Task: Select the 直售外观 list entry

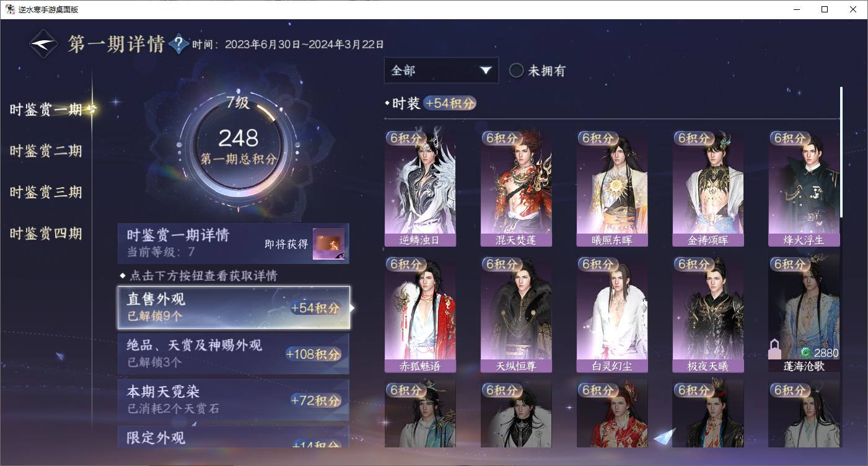Action: [234, 307]
